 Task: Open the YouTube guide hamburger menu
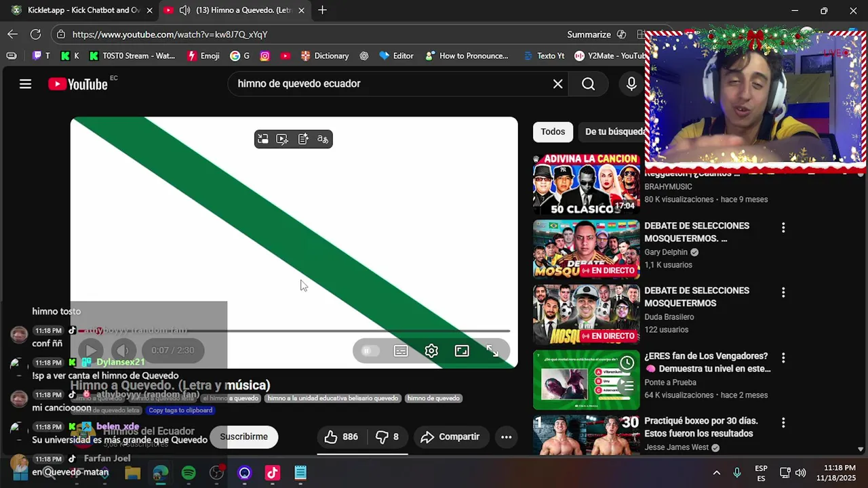point(25,84)
